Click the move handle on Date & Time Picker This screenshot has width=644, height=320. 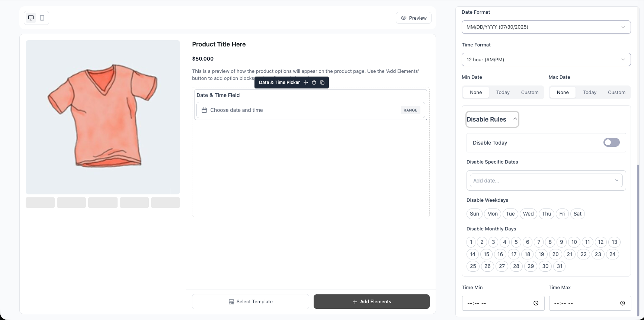[306, 83]
